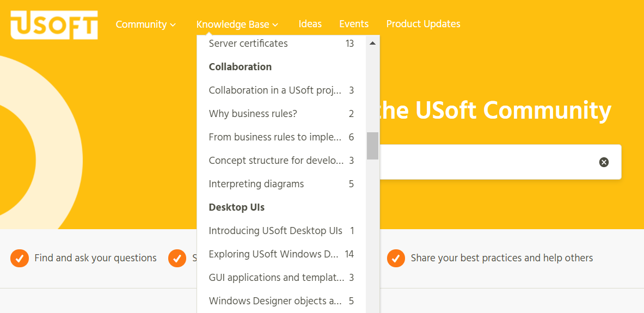Click the dropdown scrollbar thumb

[x=372, y=146]
